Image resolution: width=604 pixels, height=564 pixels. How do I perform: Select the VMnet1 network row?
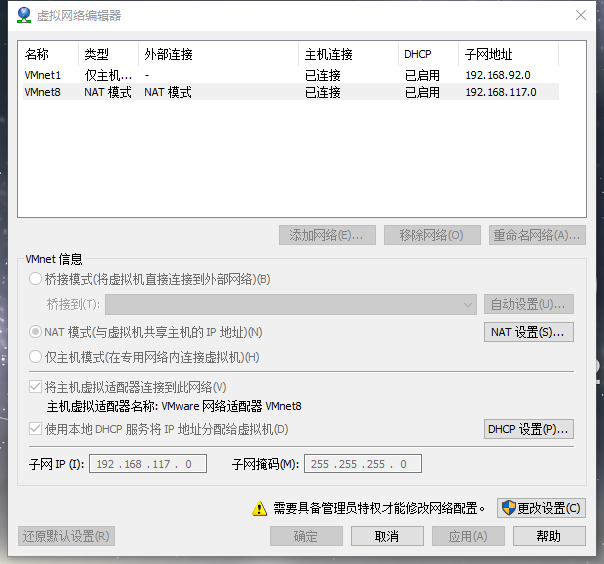(291, 75)
